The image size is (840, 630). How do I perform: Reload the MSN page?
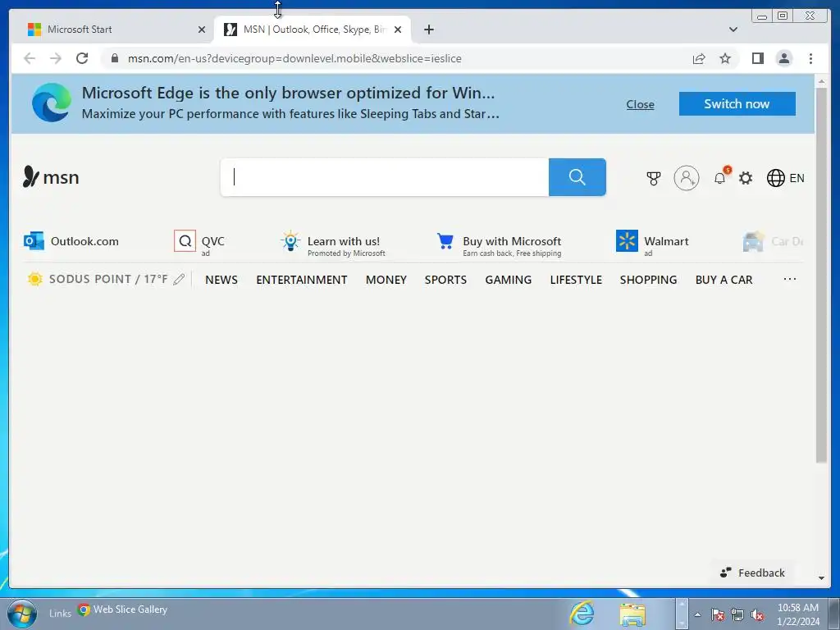click(x=82, y=58)
